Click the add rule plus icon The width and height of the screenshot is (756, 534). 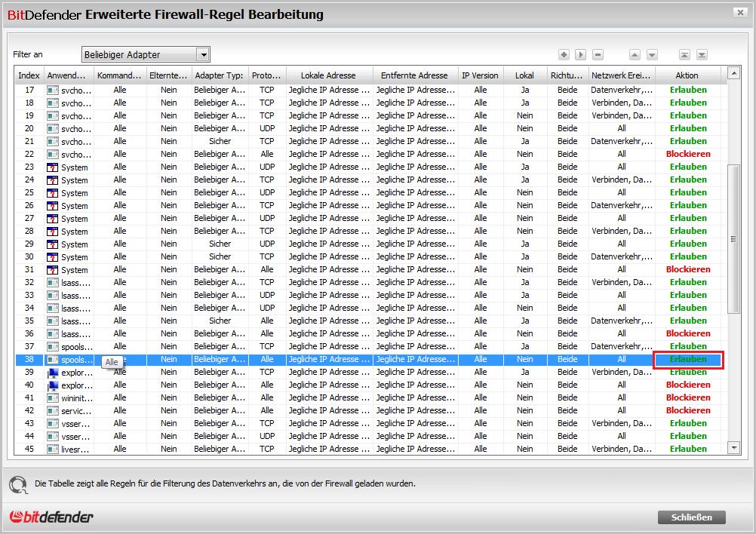[564, 55]
